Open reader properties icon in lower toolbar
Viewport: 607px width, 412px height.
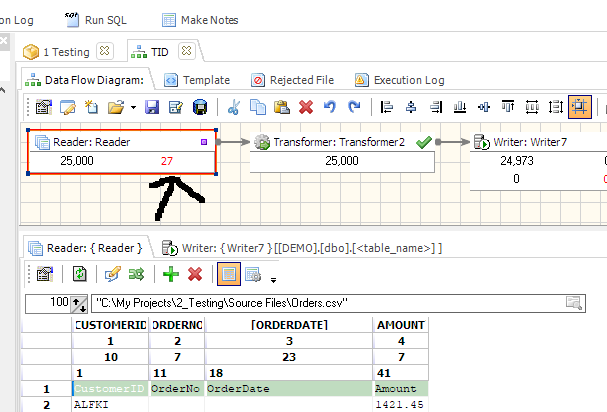45,274
